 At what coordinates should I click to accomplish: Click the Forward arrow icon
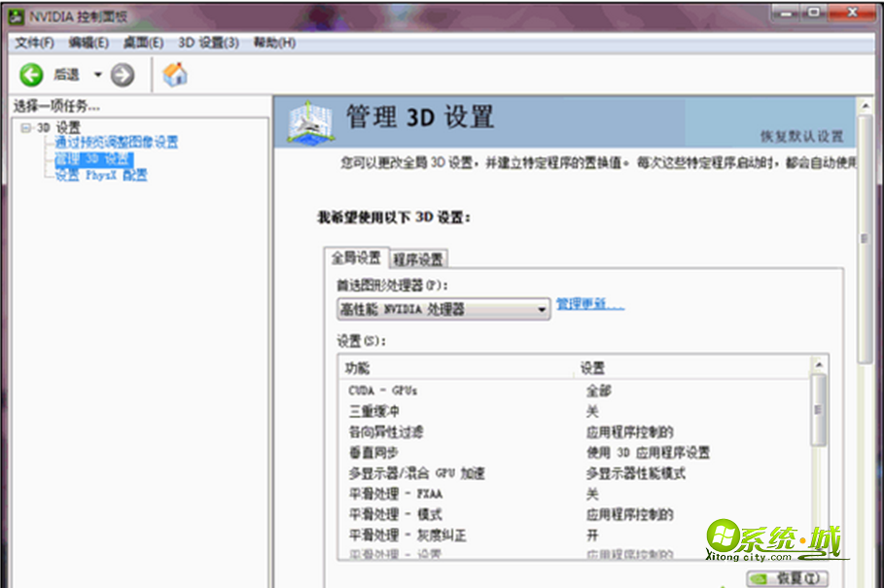[x=122, y=75]
